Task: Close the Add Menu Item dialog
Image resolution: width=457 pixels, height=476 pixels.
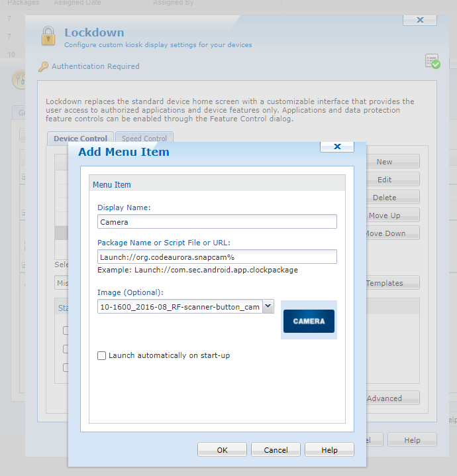Action: [x=336, y=147]
